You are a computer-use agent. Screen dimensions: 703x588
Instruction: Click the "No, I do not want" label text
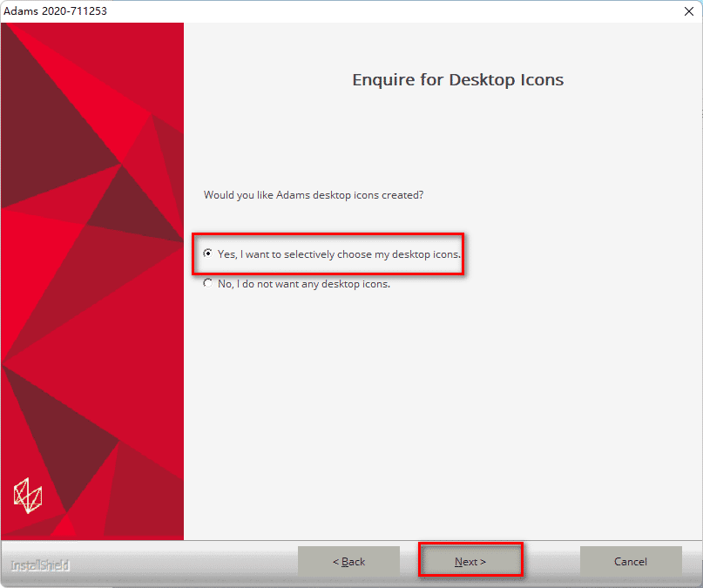(x=303, y=284)
